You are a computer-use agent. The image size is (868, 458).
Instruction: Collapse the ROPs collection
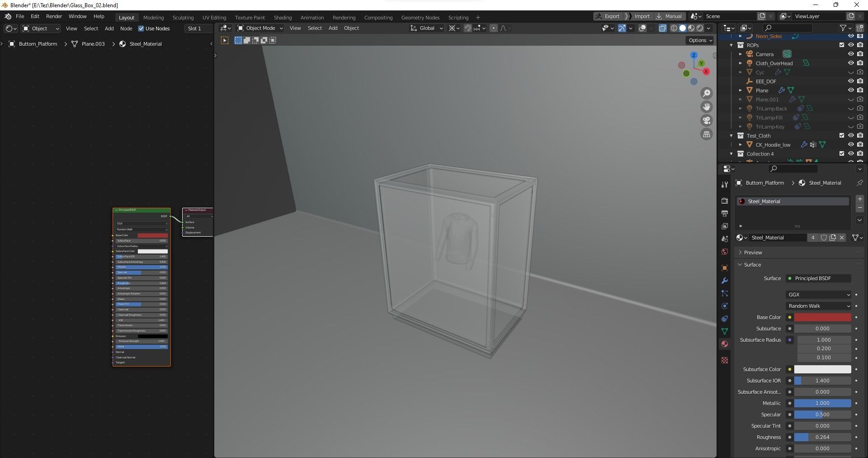click(x=731, y=45)
